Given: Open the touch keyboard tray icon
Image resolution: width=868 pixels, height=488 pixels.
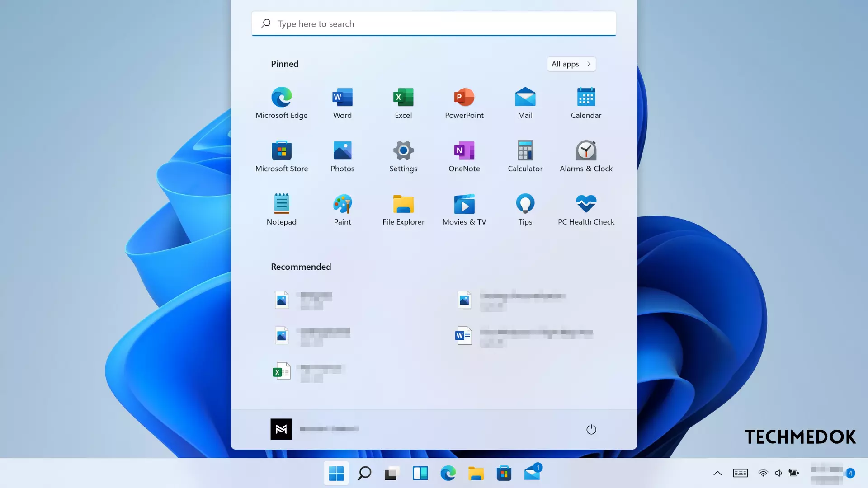Looking at the screenshot, I should pyautogui.click(x=740, y=473).
